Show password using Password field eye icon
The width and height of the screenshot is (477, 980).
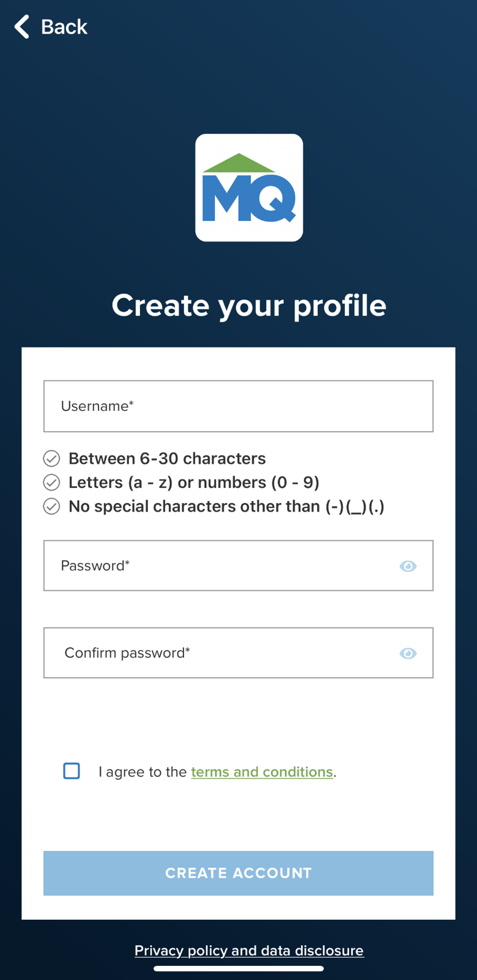click(408, 566)
